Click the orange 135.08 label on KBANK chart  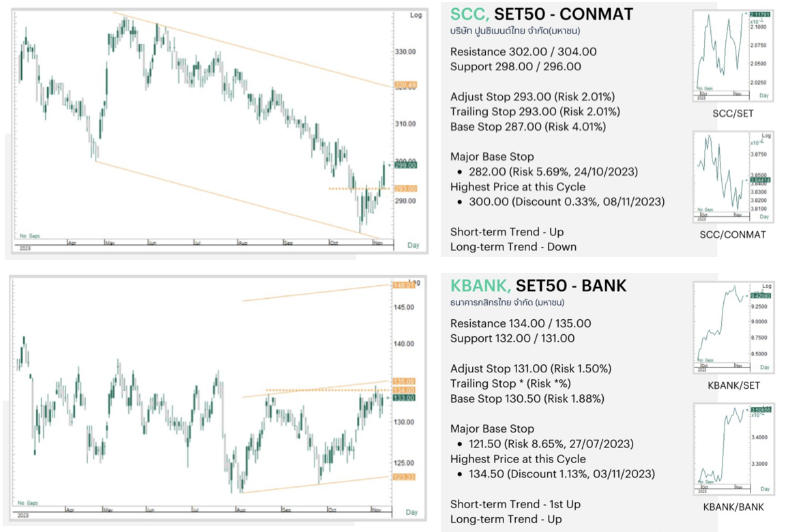click(x=404, y=381)
